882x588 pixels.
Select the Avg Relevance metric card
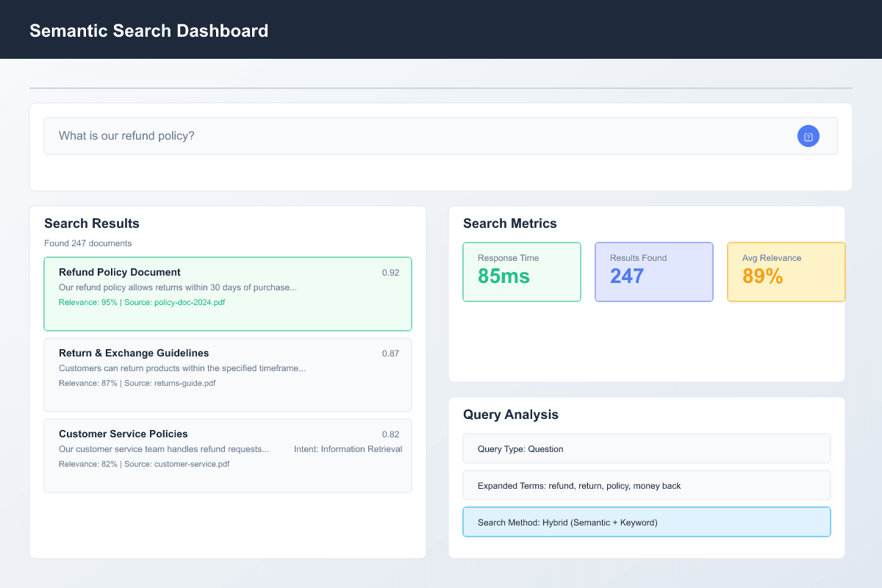786,272
